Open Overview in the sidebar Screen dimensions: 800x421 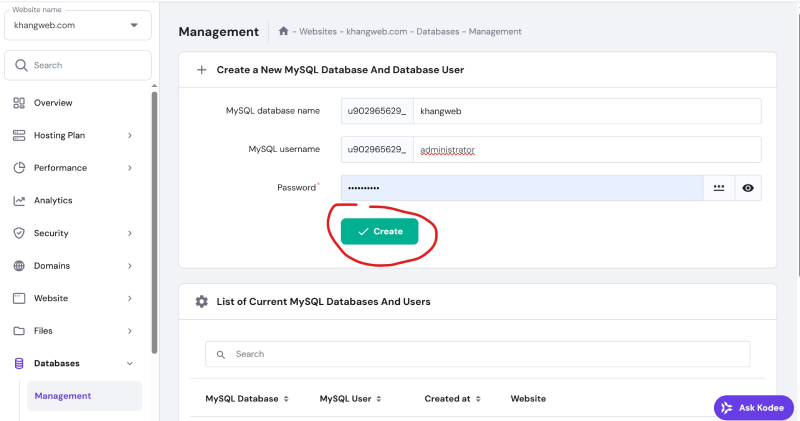tap(53, 103)
